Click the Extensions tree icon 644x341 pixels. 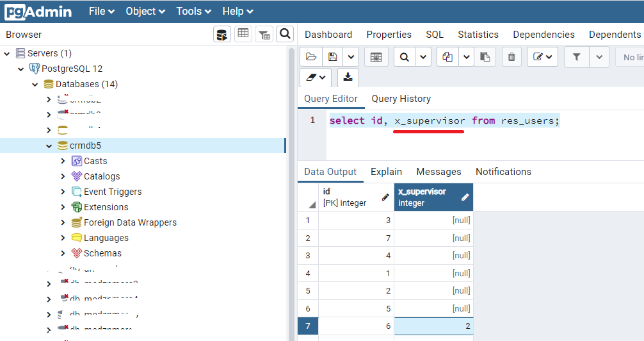pyautogui.click(x=76, y=207)
